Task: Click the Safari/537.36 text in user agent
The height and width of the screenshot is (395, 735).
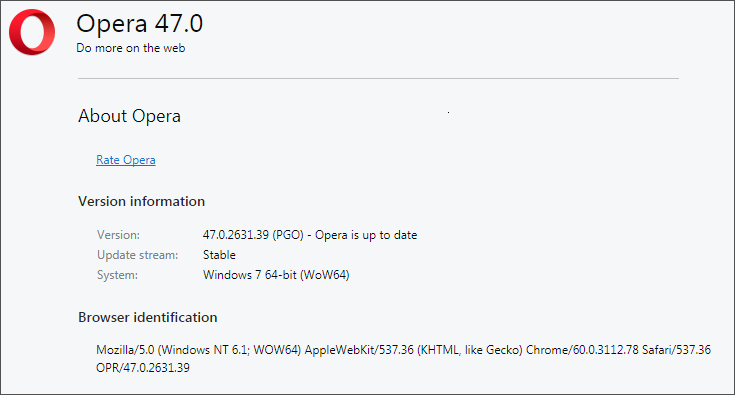Action: 676,350
